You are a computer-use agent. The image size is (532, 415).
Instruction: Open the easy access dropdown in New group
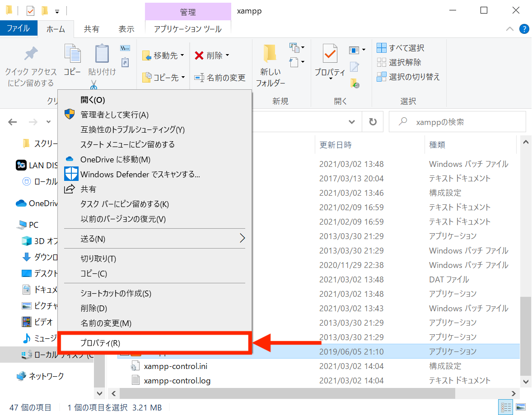click(x=297, y=62)
